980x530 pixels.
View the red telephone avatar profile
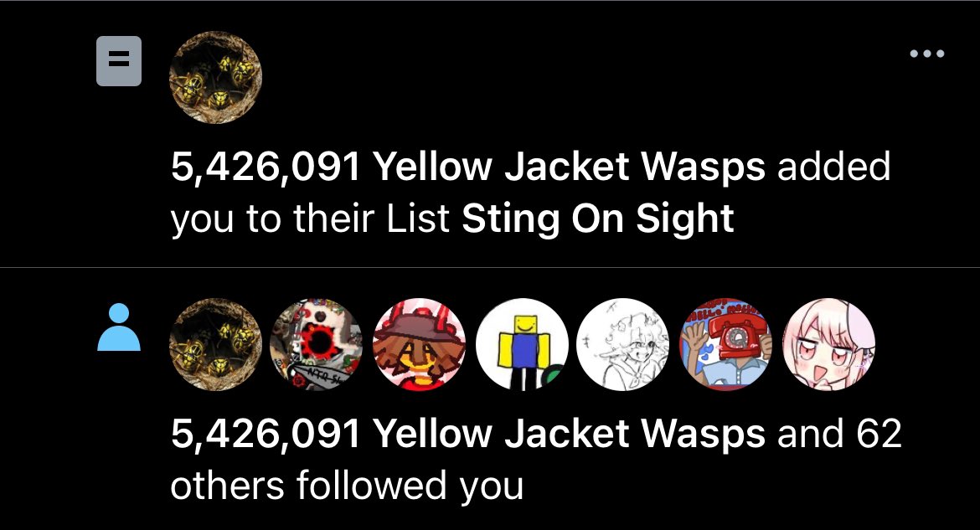pos(725,344)
